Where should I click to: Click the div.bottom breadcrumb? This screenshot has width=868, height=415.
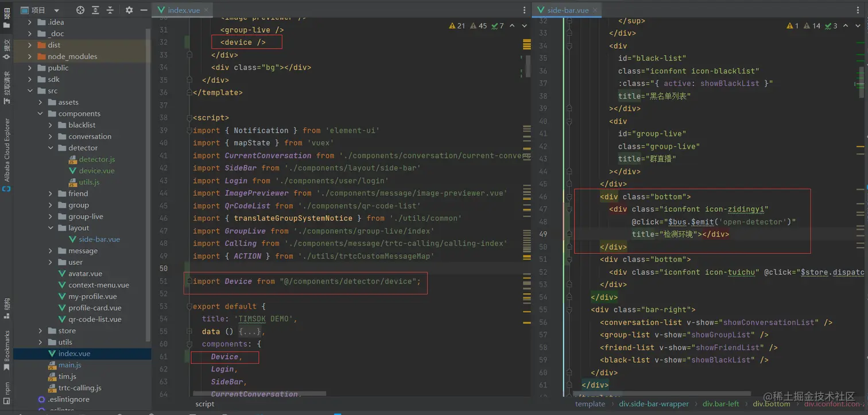click(772, 404)
